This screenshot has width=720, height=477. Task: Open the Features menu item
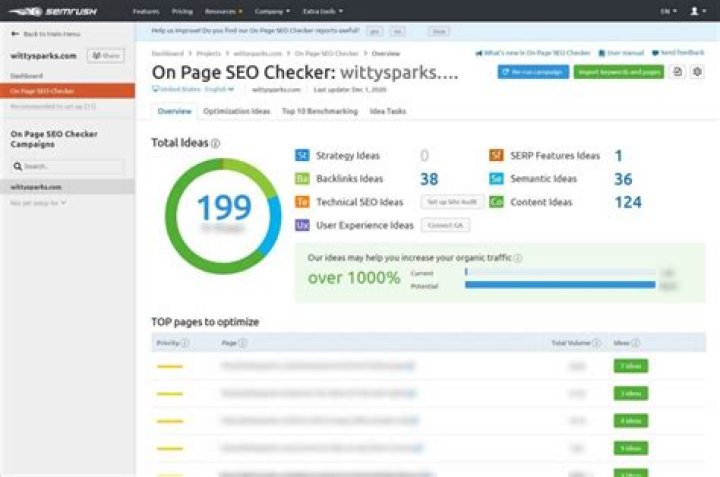[x=146, y=11]
